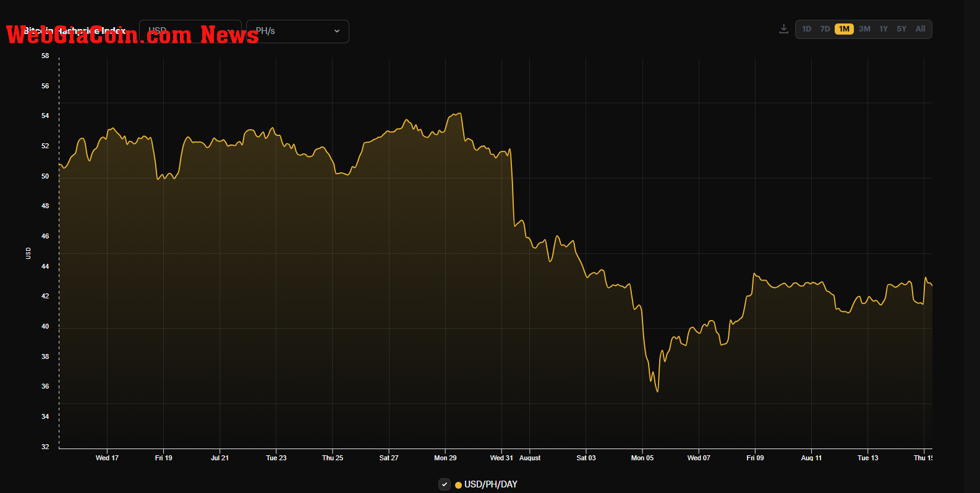The width and height of the screenshot is (980, 493).
Task: Show All time range
Action: tap(921, 29)
